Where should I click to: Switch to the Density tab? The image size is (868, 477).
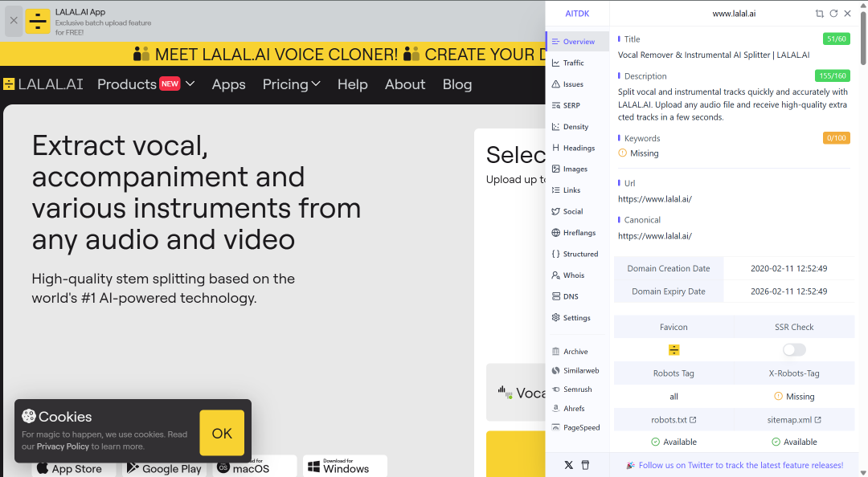coord(577,127)
